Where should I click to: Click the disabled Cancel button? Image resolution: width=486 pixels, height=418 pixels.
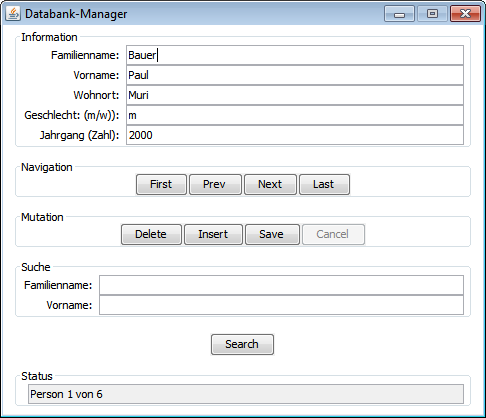[x=333, y=234]
